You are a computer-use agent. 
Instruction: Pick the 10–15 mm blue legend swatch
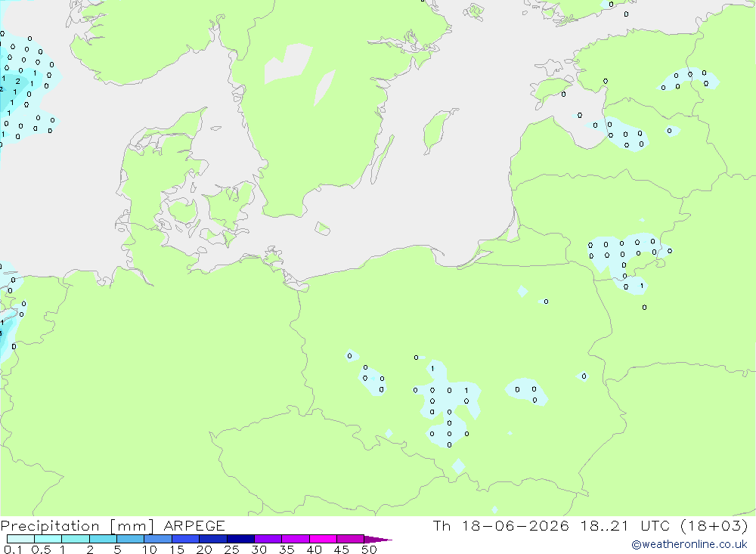(158, 539)
